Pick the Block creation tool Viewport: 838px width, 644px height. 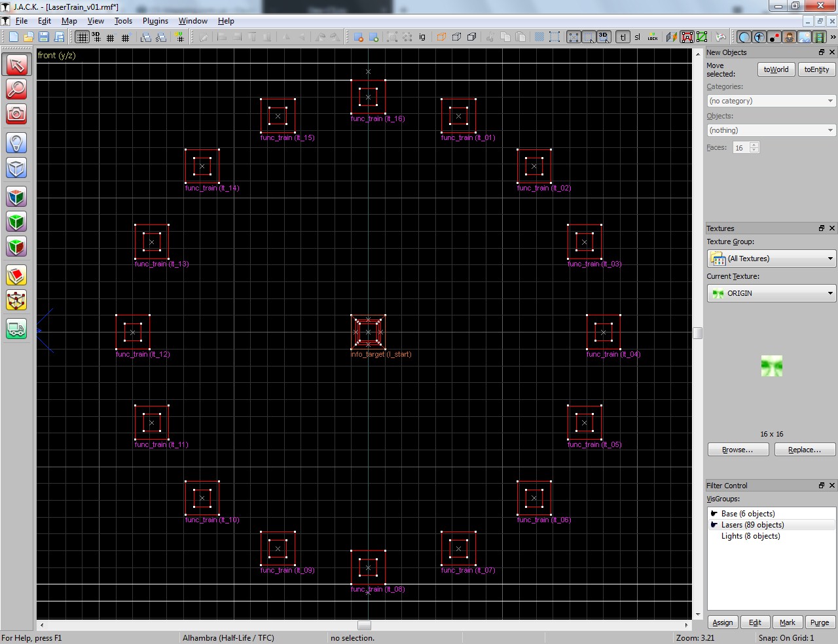[x=16, y=168]
